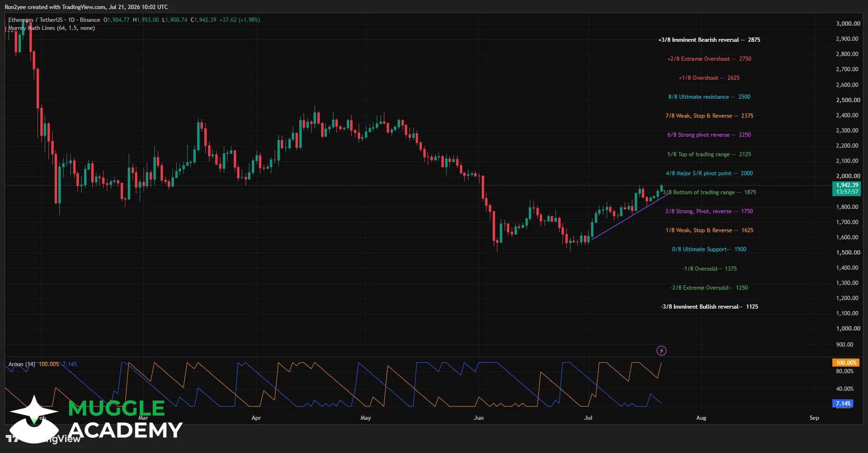Click the open value O1,904.77
This screenshot has height=453, width=868.
[116, 20]
